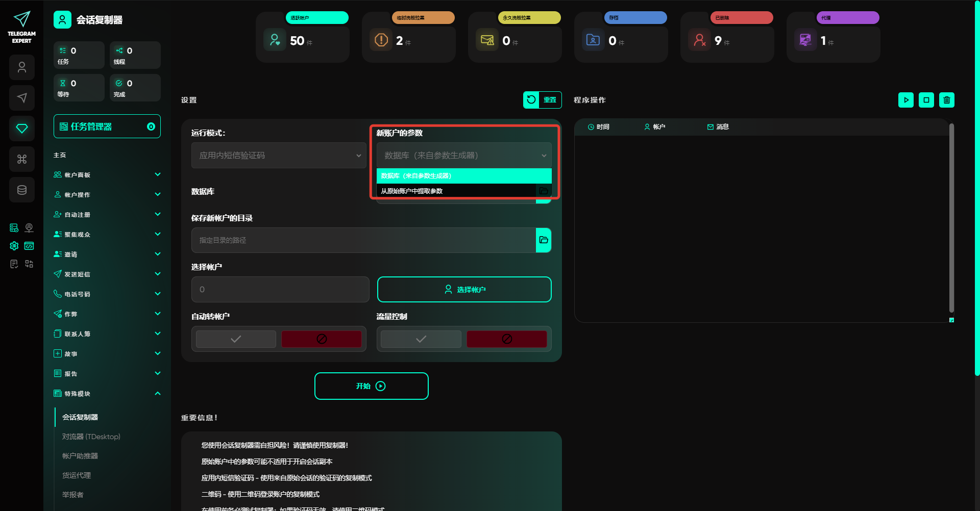Click the paper plane icon in left sidebar
980x511 pixels.
coord(22,98)
